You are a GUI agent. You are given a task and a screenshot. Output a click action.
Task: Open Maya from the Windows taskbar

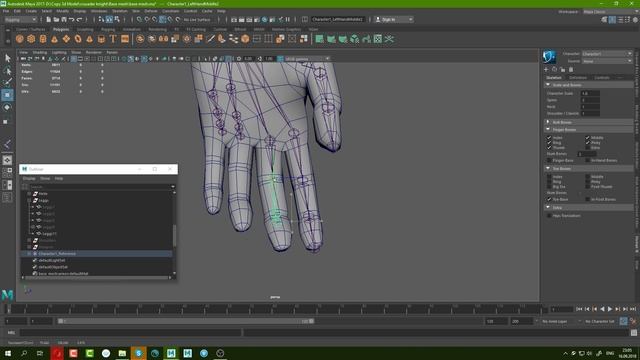(171, 353)
